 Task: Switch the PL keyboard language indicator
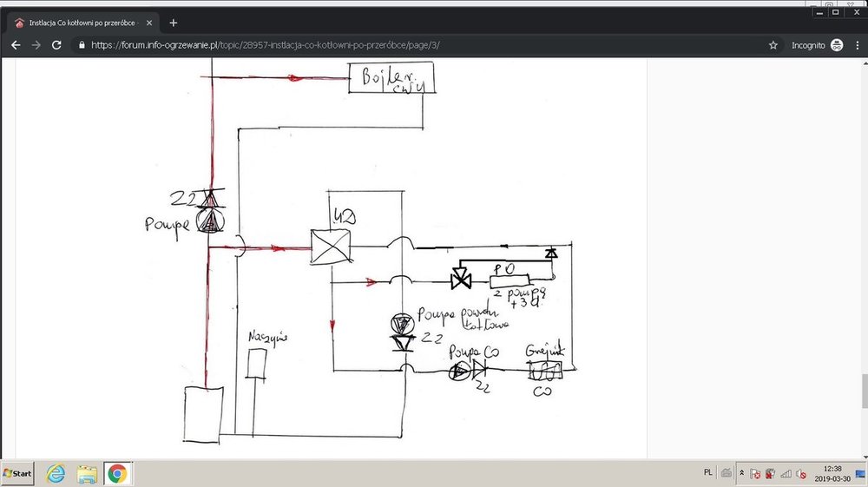click(x=708, y=472)
